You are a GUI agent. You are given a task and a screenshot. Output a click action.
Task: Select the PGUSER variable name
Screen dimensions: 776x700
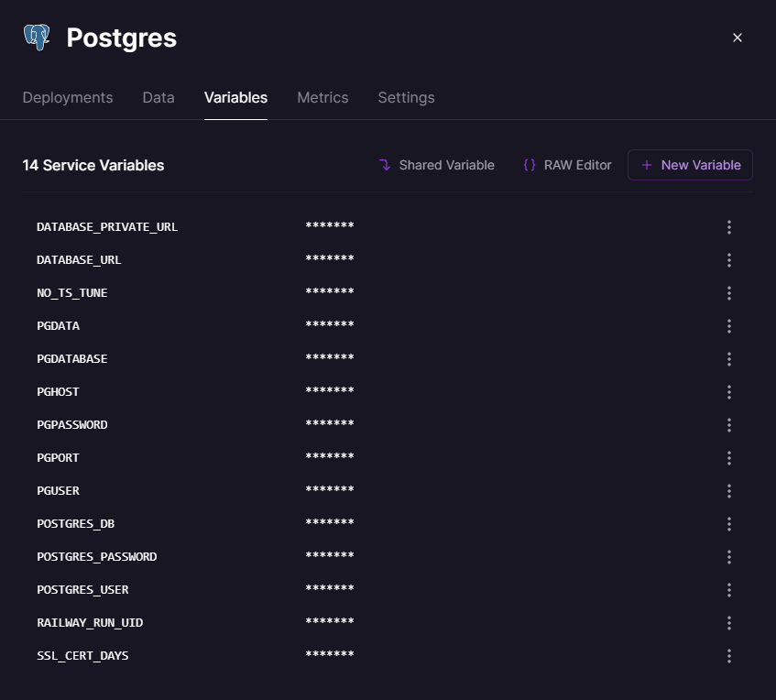[59, 490]
